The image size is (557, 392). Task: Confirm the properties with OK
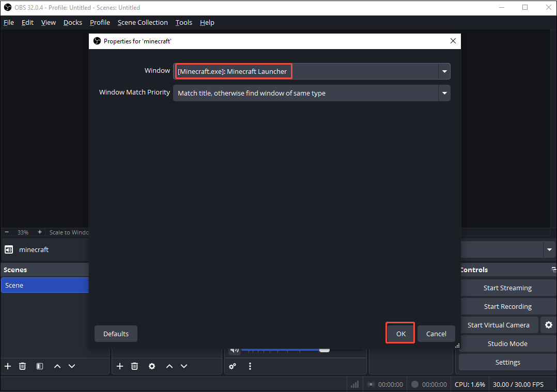[400, 333]
